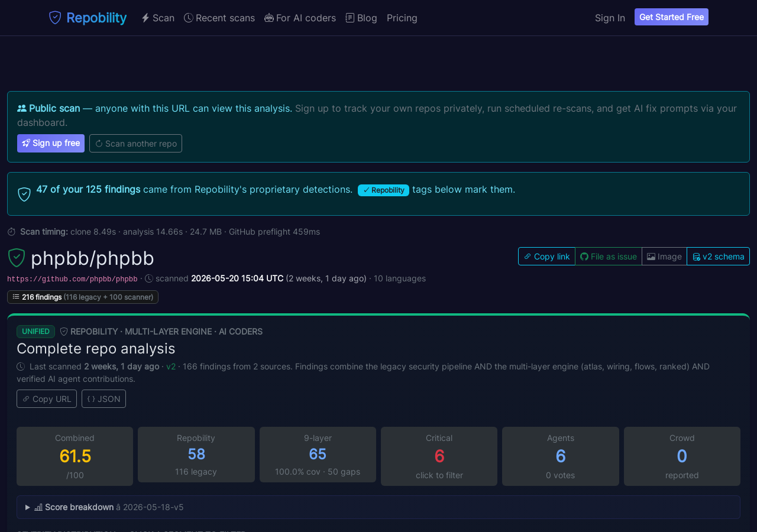Screen dimensions: 757x532
Task: Click the bar chart icon in Score breakdown
Action: 38,507
